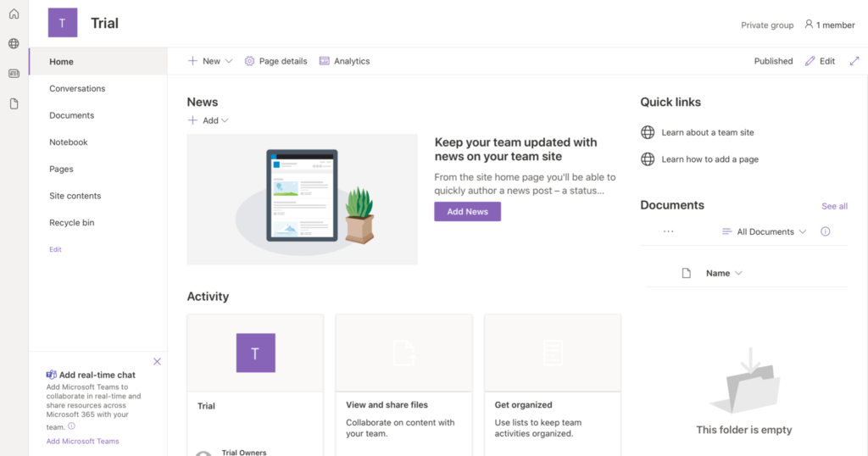Open the details pane info icon in Documents
The image size is (868, 456).
tap(826, 231)
